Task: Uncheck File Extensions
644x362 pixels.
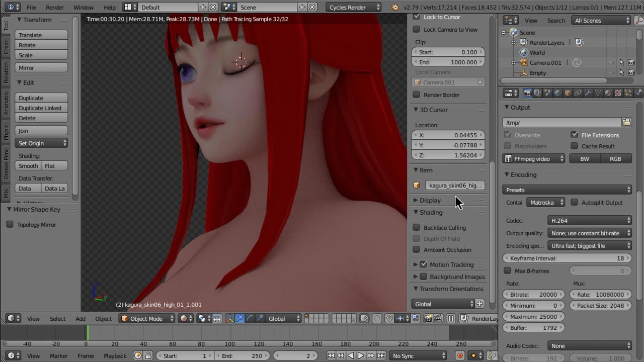Action: (574, 135)
